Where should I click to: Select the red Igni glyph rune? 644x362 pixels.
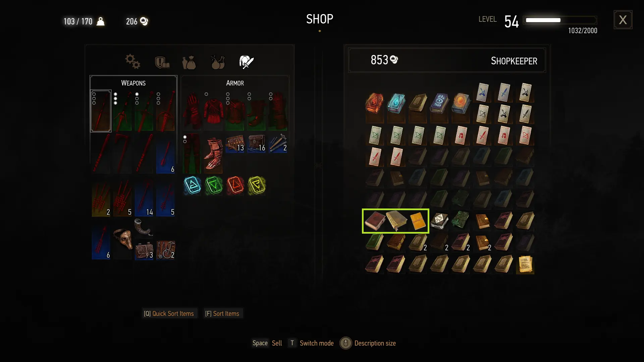(235, 185)
